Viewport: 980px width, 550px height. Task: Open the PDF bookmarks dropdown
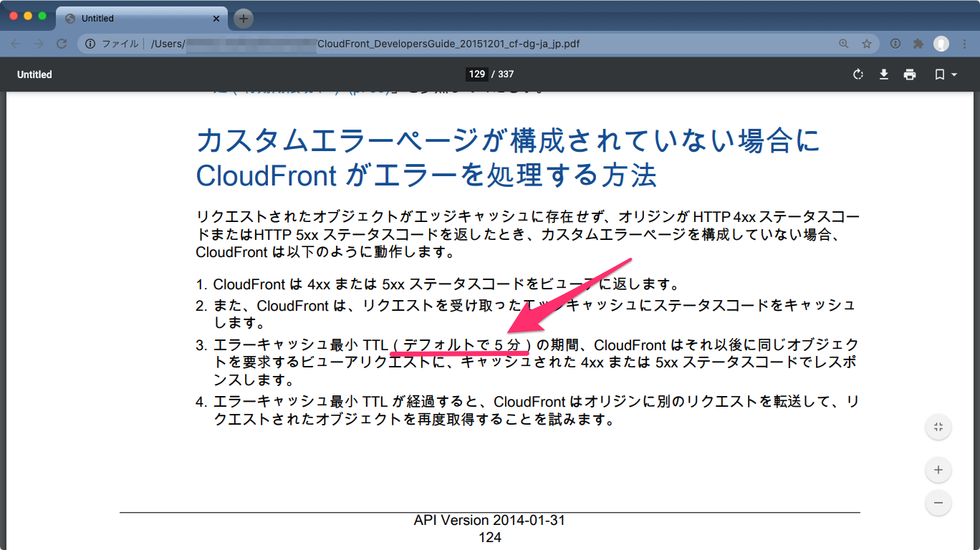(946, 74)
